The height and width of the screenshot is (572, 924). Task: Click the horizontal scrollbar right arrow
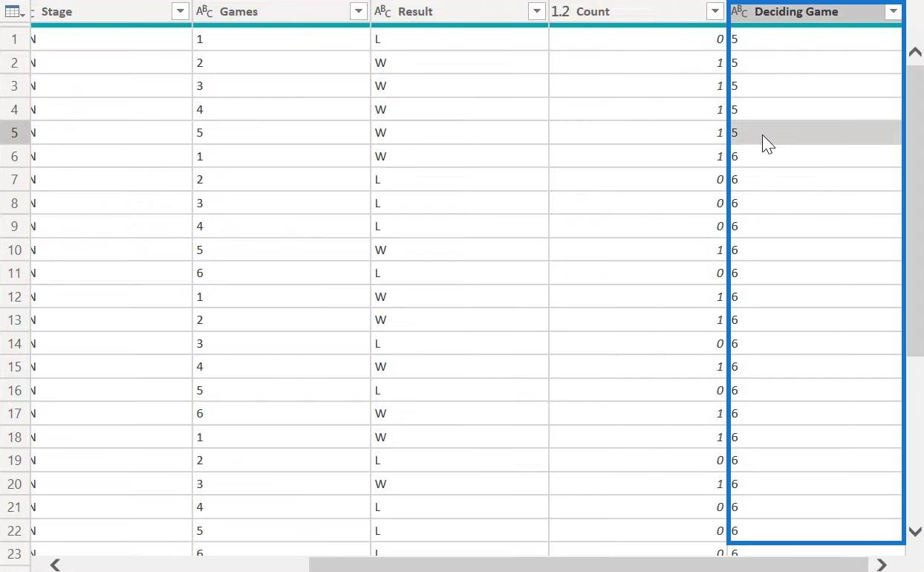[882, 565]
